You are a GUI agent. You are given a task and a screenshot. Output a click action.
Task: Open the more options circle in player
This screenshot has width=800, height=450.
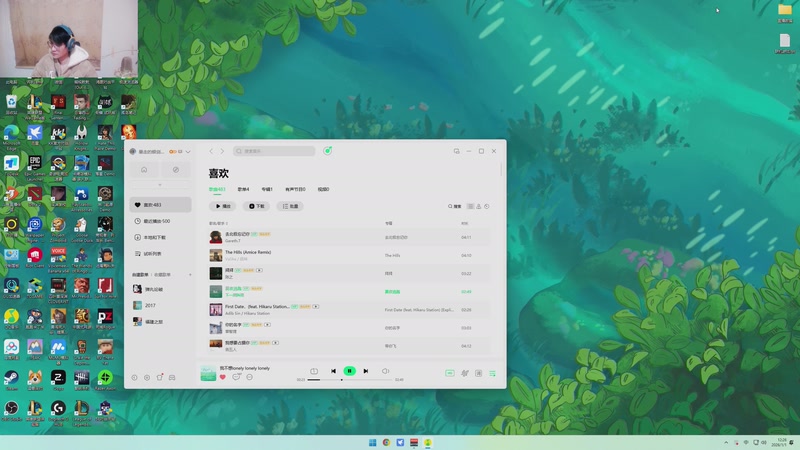pos(249,377)
